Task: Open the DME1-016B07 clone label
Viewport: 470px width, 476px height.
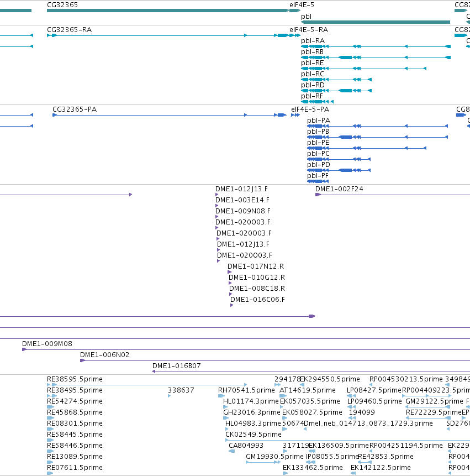Action: click(177, 366)
